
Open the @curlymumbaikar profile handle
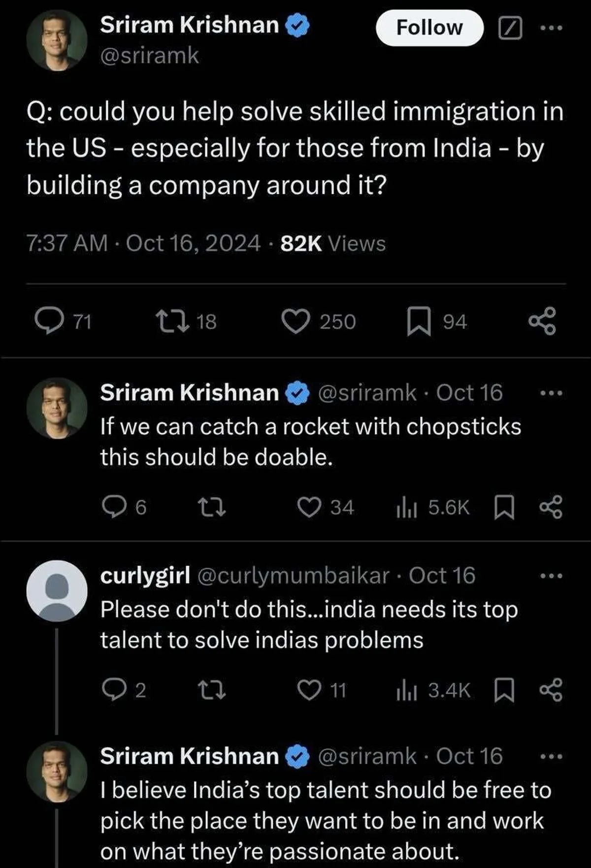coord(294,576)
